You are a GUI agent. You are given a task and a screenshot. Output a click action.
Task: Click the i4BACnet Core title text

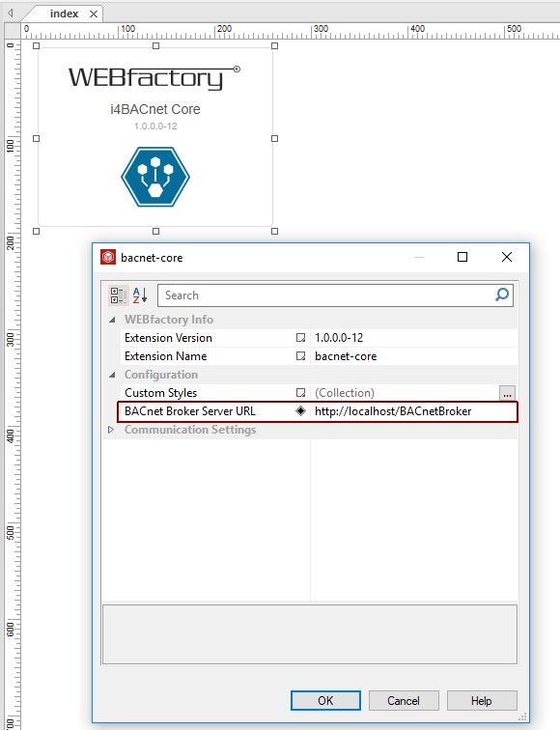[x=155, y=109]
